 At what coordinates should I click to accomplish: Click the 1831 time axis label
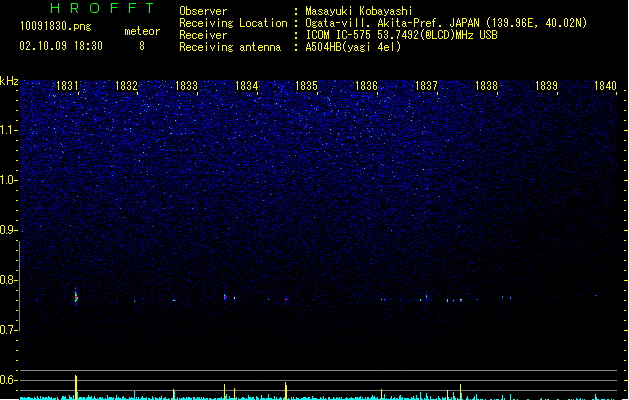click(x=67, y=86)
